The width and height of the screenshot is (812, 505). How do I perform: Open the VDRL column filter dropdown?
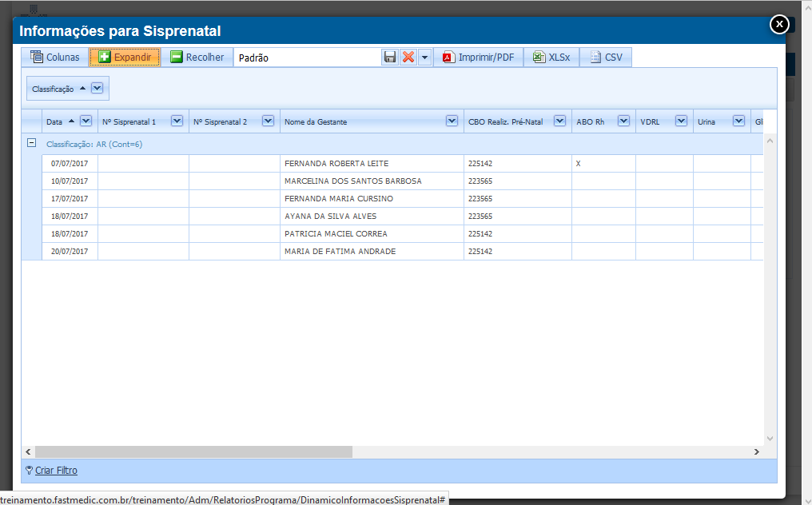(682, 121)
